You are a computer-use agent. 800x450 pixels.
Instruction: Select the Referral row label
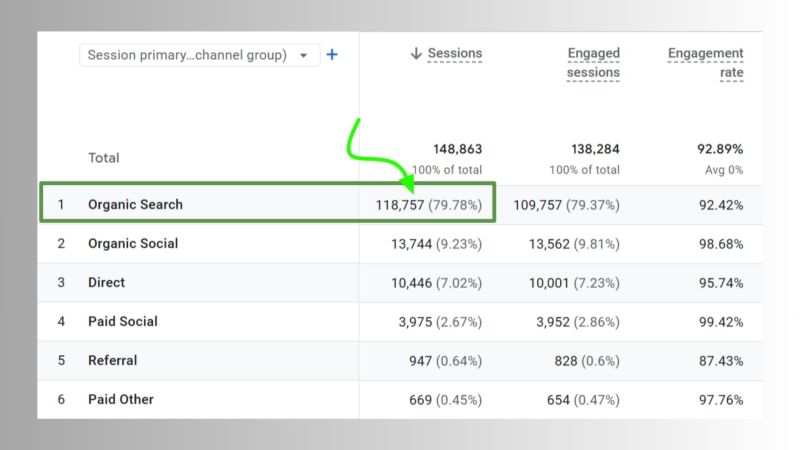tap(113, 361)
